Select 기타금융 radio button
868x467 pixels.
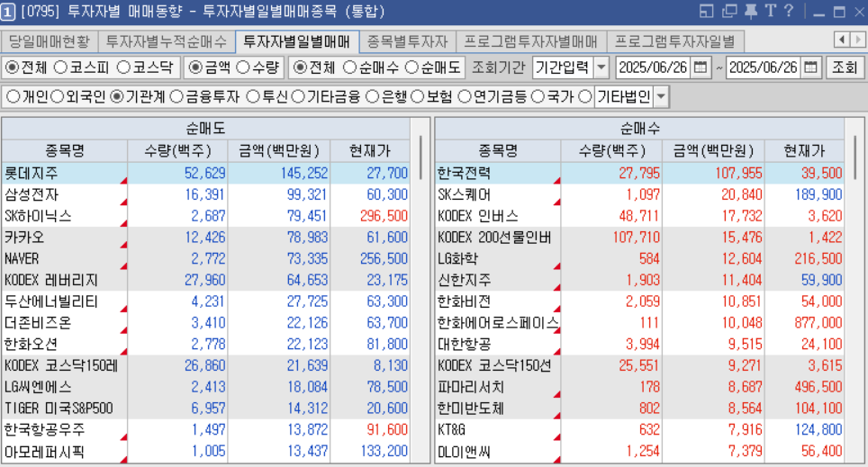(x=298, y=97)
